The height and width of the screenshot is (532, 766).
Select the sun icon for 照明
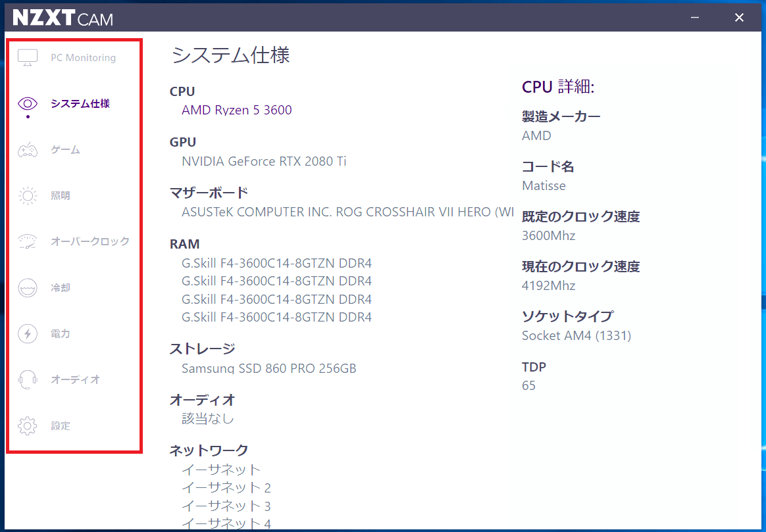28,196
